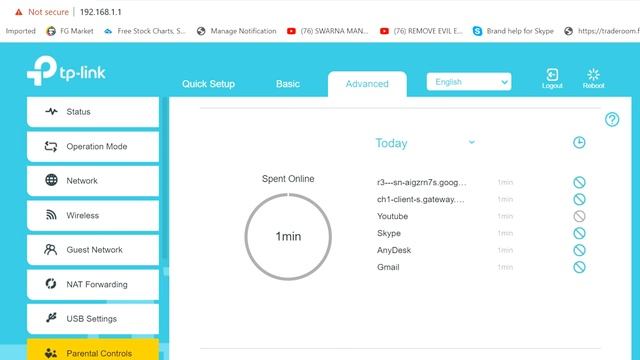Toggle block icon for Youtube
Image resolution: width=640 pixels, height=360 pixels.
(579, 216)
